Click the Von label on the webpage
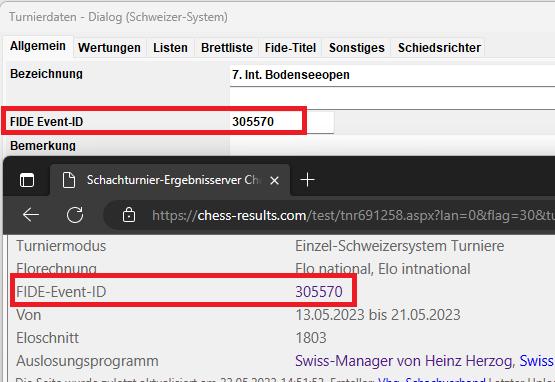The width and height of the screenshot is (555, 382). pyautogui.click(x=28, y=315)
